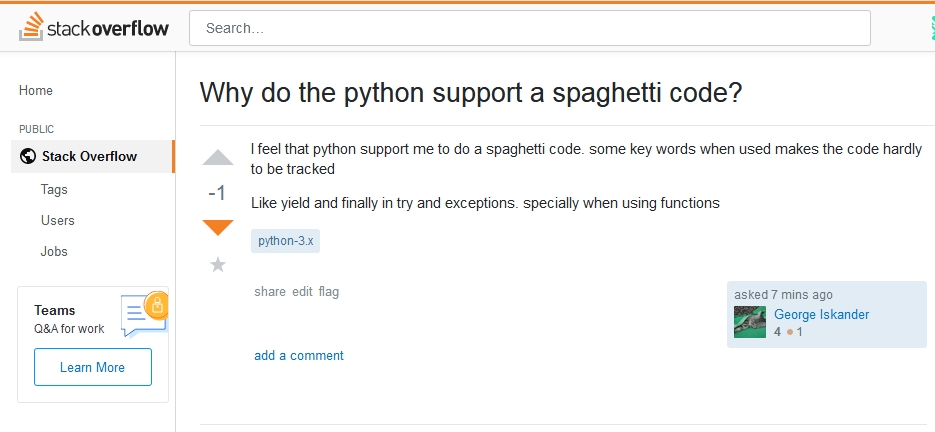The width and height of the screenshot is (935, 432).
Task: Click the share link under question
Action: point(270,292)
